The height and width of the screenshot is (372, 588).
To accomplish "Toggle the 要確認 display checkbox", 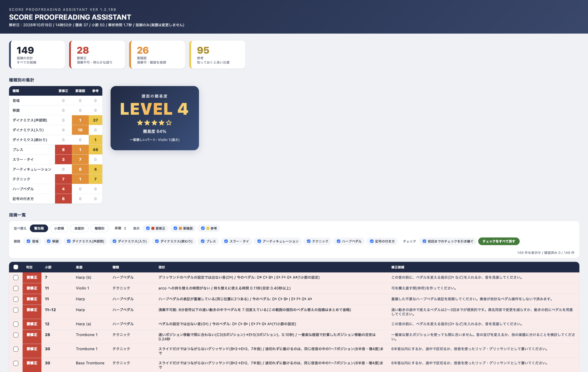I will (175, 228).
